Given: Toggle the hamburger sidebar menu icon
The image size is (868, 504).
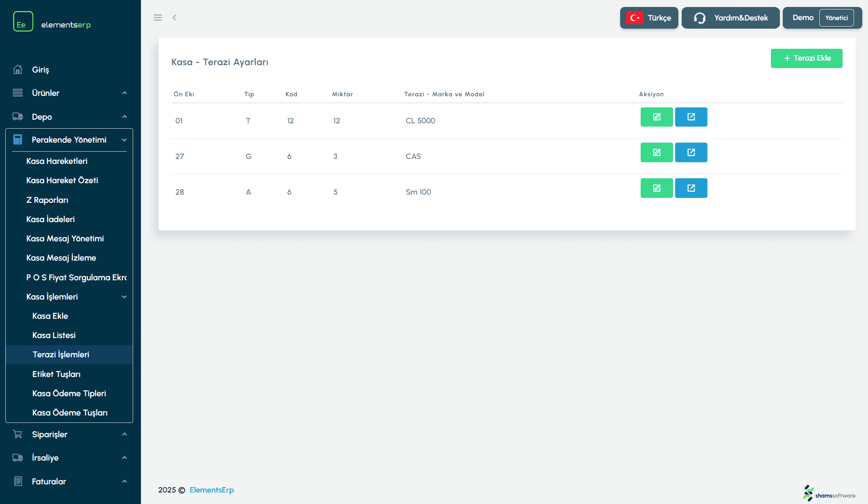Looking at the screenshot, I should [158, 18].
